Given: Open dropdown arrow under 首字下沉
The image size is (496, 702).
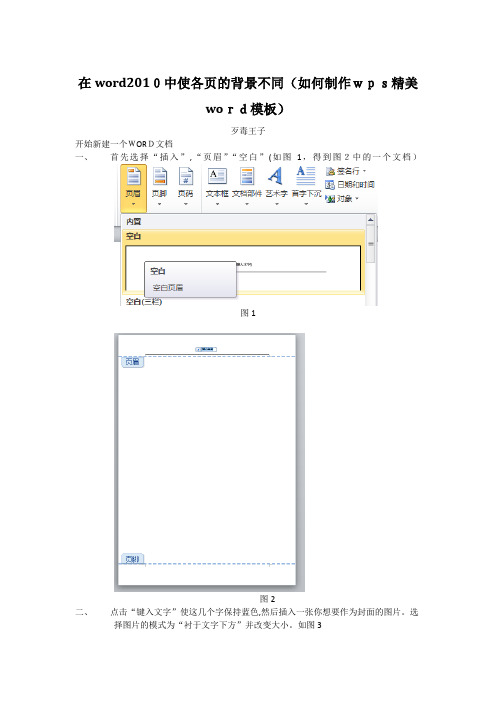Looking at the screenshot, I should click(x=306, y=205).
